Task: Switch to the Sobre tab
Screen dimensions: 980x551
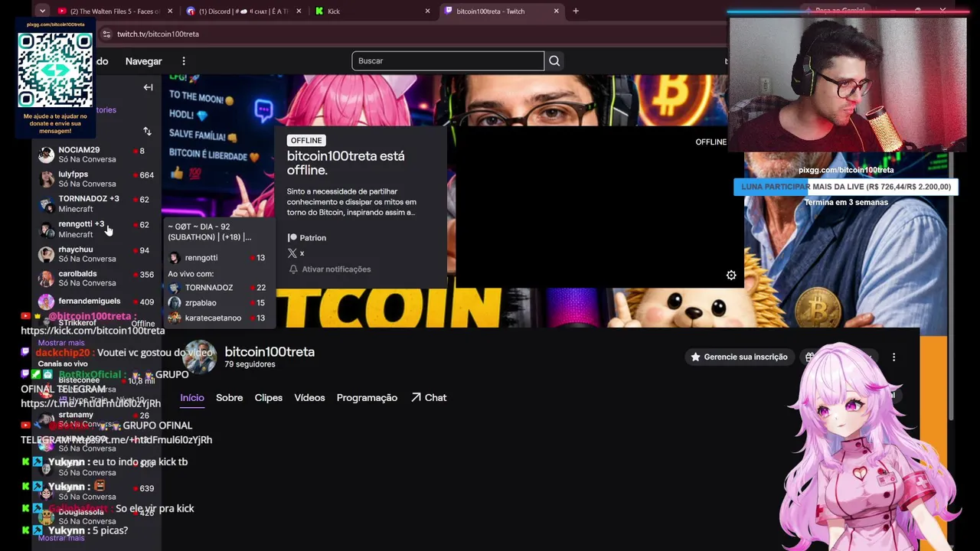Action: pyautogui.click(x=229, y=398)
